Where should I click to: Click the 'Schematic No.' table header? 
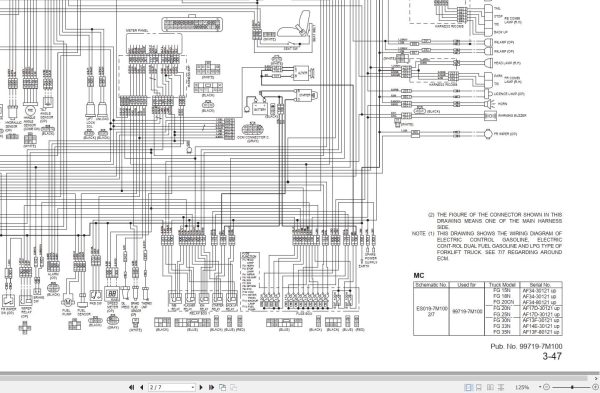point(431,285)
